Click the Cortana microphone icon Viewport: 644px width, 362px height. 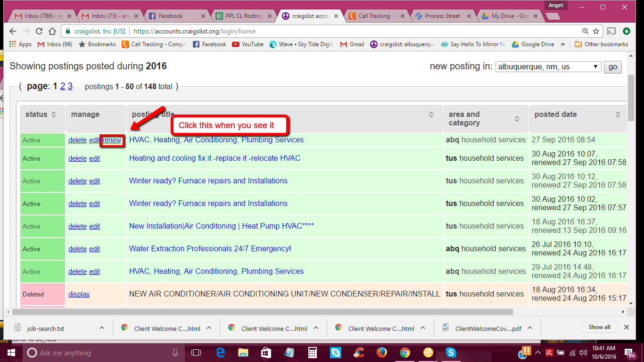[175, 353]
